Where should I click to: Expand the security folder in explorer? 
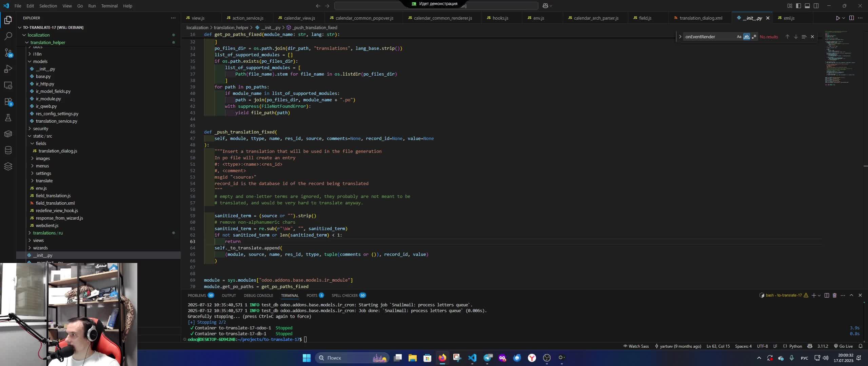pyautogui.click(x=40, y=128)
